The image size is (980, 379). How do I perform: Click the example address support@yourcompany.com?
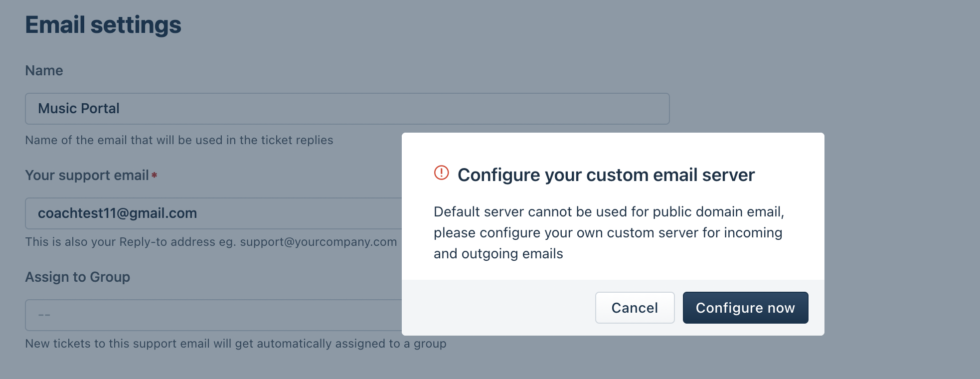click(x=318, y=242)
